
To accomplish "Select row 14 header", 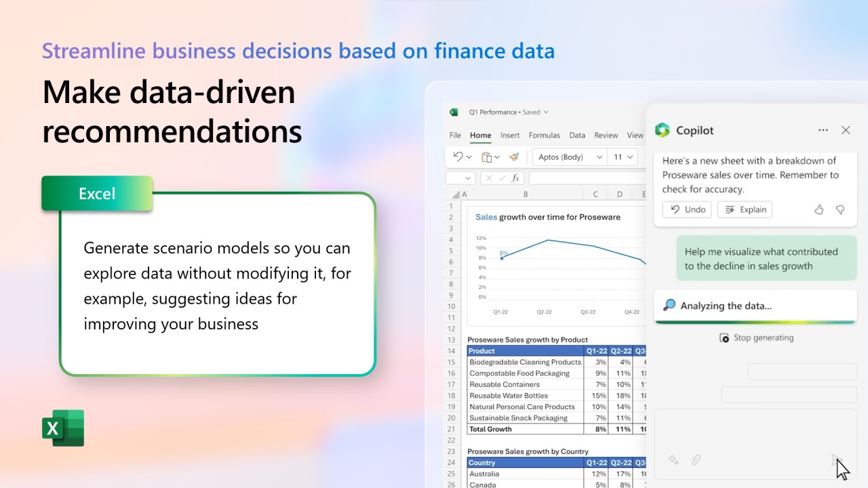I will [452, 351].
